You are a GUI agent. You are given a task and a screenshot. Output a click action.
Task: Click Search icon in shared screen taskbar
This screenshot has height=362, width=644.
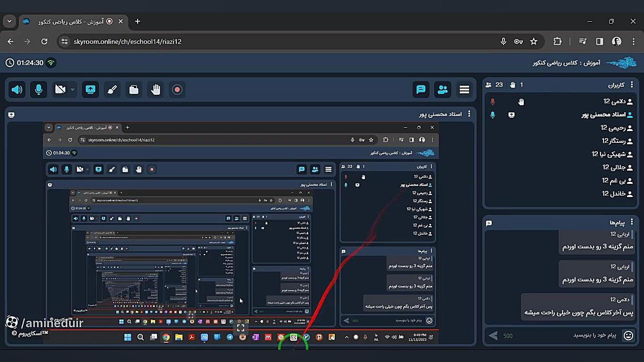(x=140, y=337)
